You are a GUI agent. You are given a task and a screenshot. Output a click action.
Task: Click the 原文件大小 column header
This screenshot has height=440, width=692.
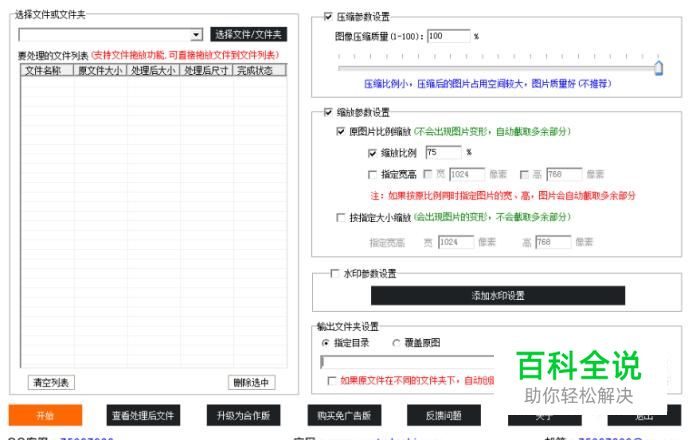[100, 70]
